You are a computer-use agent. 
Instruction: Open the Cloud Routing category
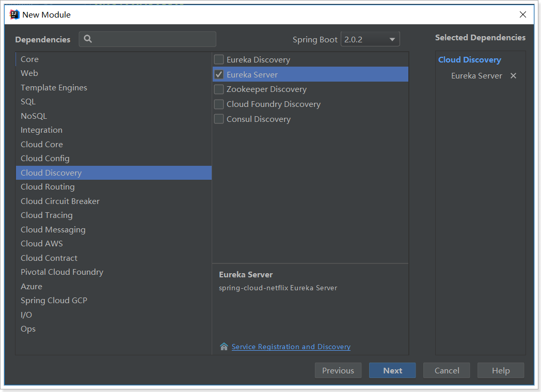point(114,186)
